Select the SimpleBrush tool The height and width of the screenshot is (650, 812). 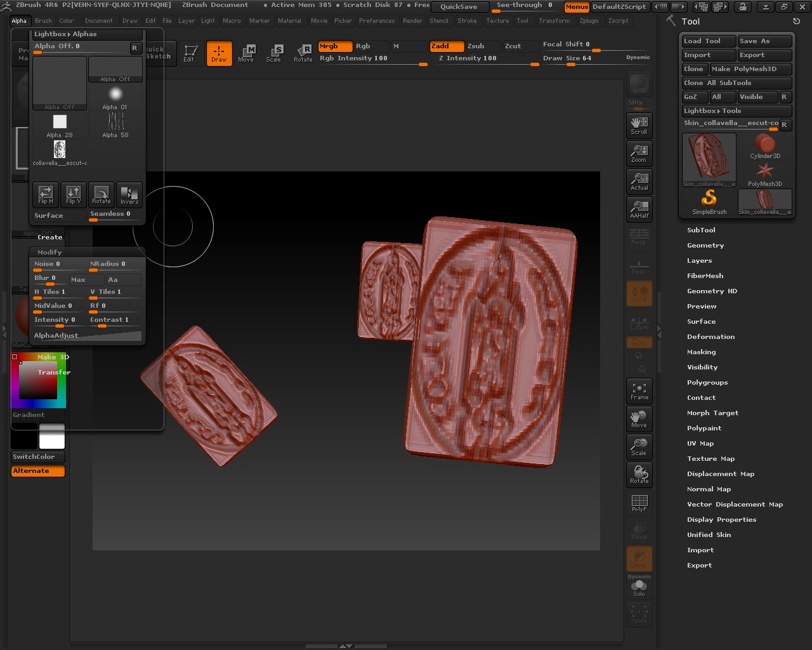pos(709,202)
